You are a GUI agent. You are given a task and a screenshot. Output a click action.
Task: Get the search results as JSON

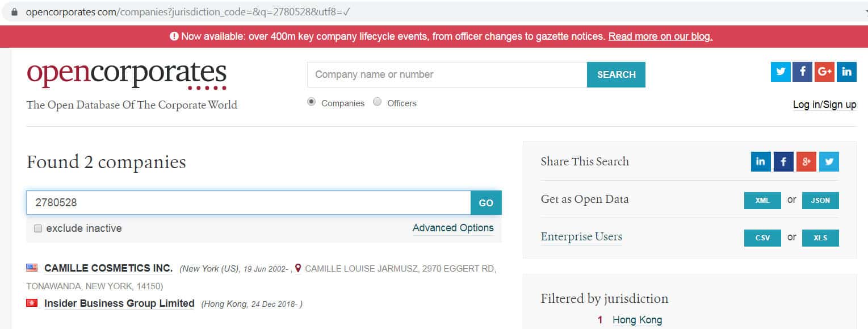[820, 201]
